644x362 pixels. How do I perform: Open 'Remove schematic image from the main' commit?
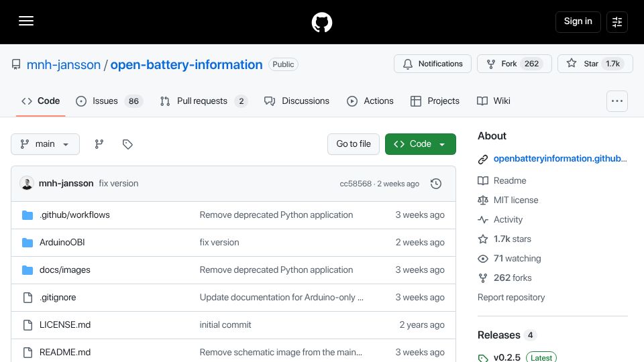tap(281, 352)
